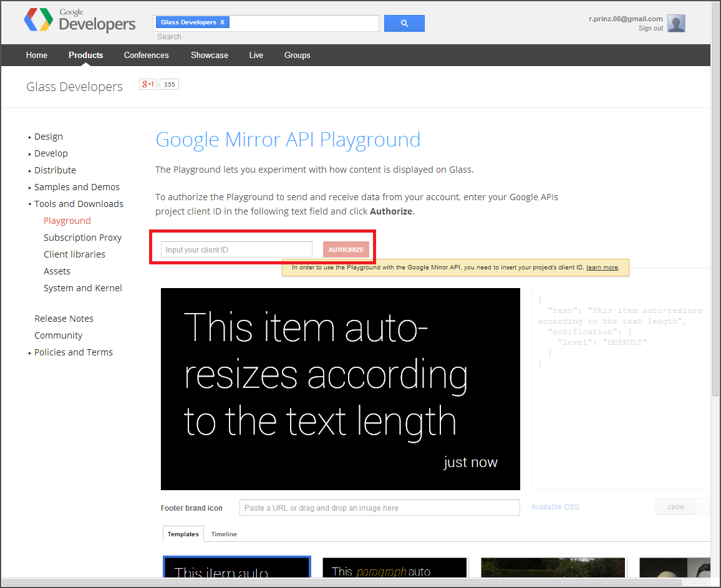721x588 pixels.
Task: Open the System and Kernel page
Action: (x=83, y=288)
